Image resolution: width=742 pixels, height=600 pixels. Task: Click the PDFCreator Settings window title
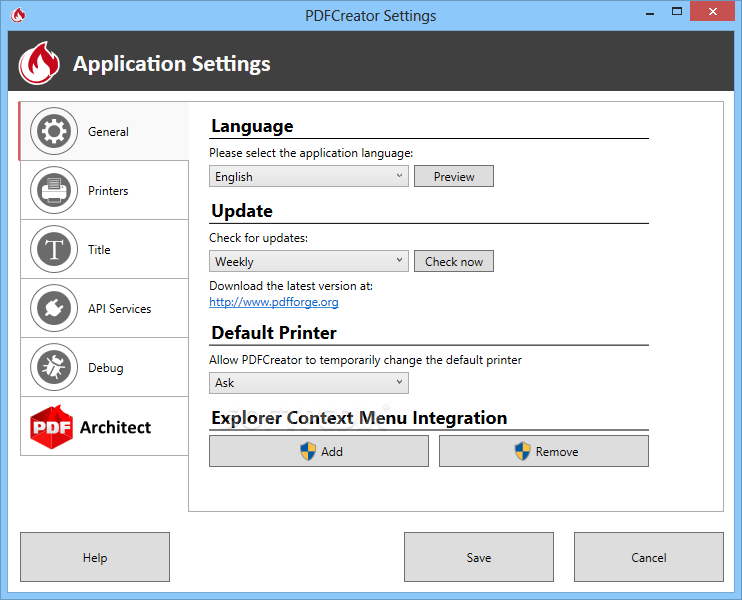tap(371, 16)
